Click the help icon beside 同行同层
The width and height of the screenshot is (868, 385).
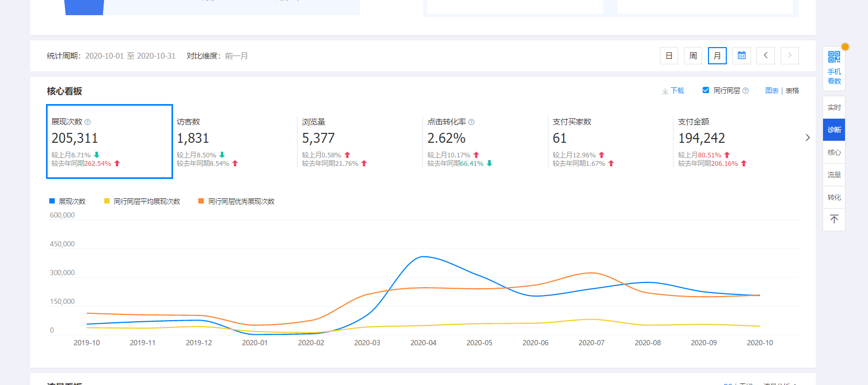[x=746, y=90]
